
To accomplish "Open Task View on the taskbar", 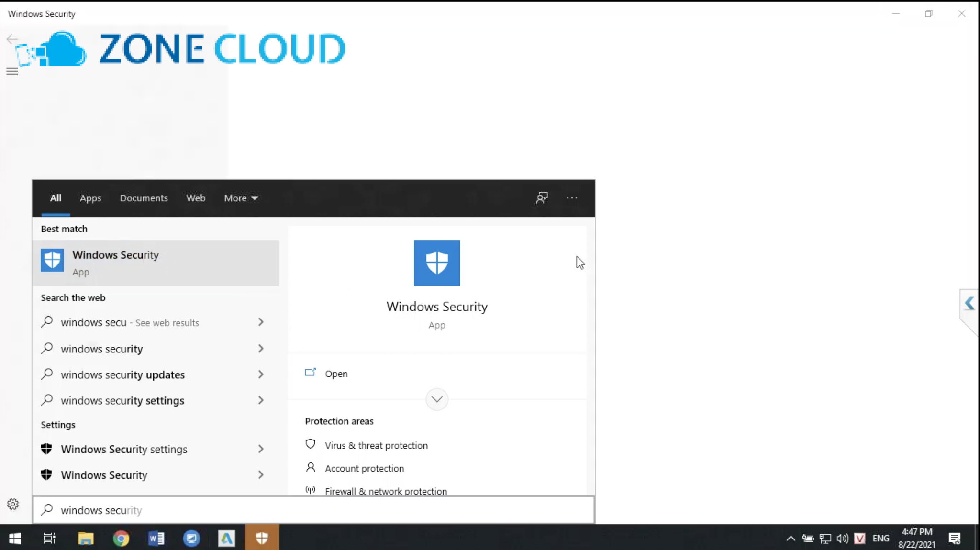I will tap(49, 538).
